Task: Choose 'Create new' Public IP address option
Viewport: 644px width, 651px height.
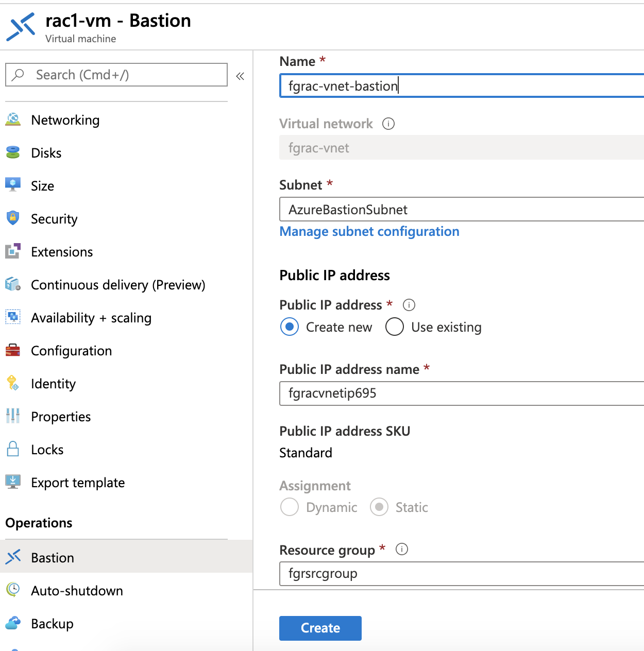Action: click(290, 327)
